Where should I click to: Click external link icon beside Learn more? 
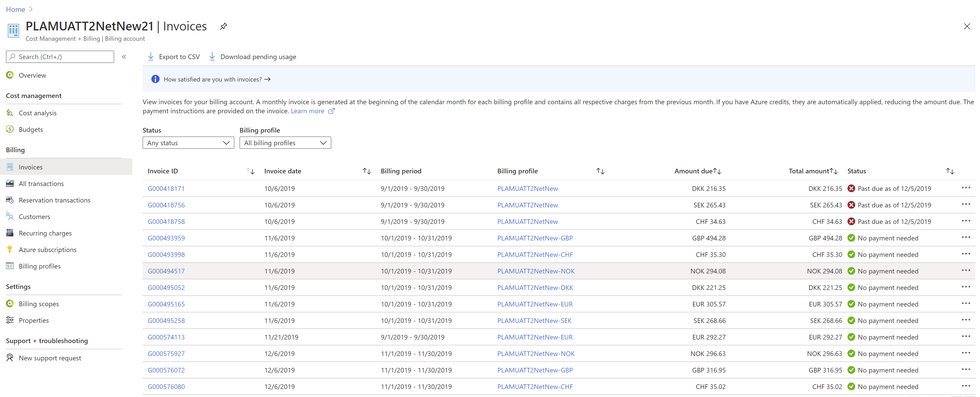click(331, 111)
